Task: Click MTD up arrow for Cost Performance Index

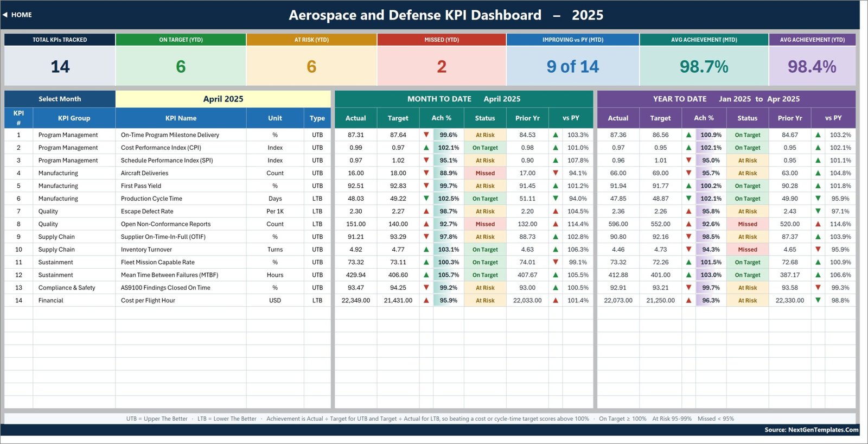Action: click(426, 148)
